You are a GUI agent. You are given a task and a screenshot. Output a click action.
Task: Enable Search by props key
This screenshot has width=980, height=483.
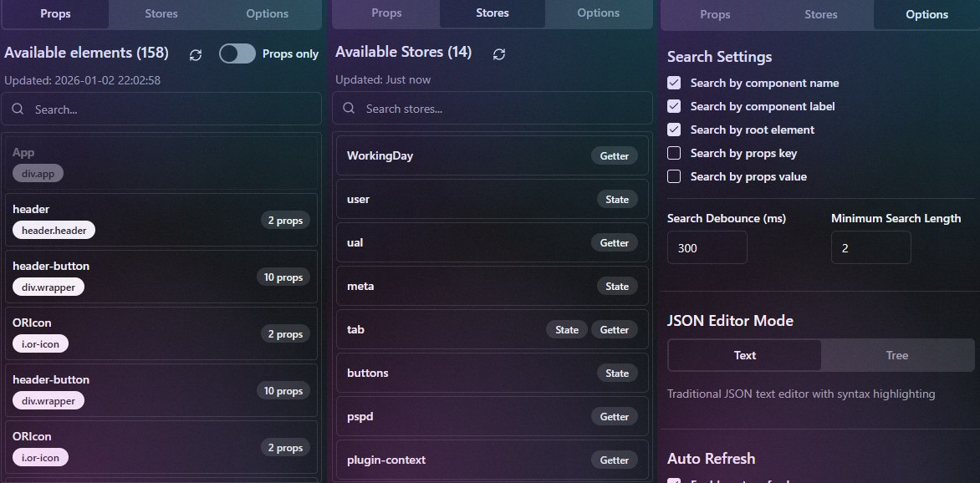[x=674, y=153]
